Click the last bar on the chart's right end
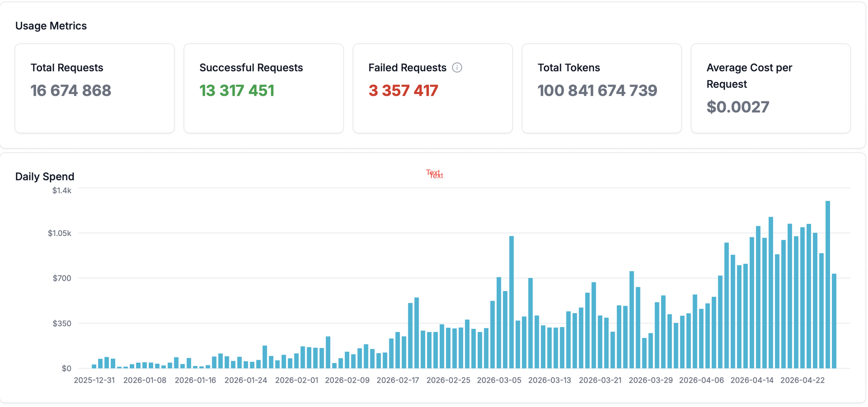Viewport: 868px width, 407px height. point(834,321)
